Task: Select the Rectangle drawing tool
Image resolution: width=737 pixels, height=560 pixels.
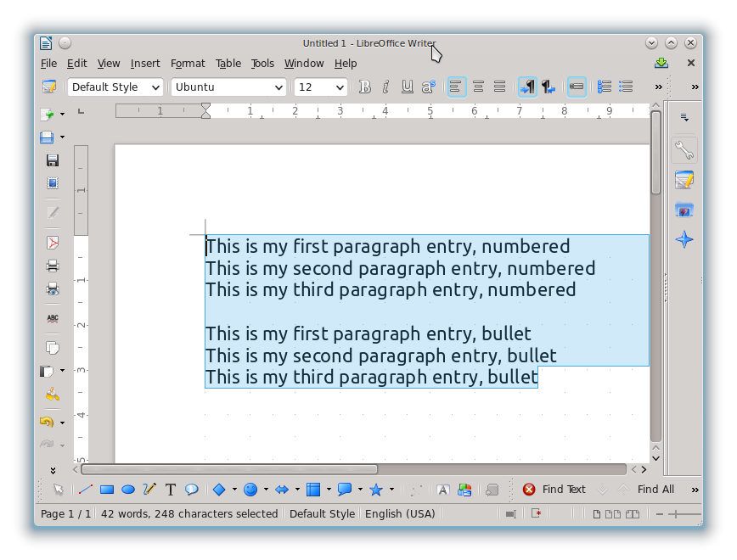Action: click(x=107, y=490)
